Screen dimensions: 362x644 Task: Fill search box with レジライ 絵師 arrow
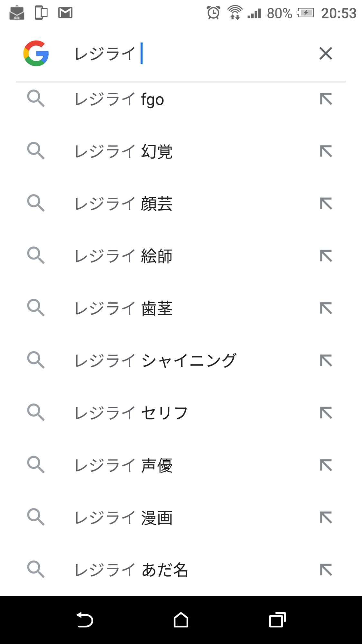pyautogui.click(x=326, y=256)
